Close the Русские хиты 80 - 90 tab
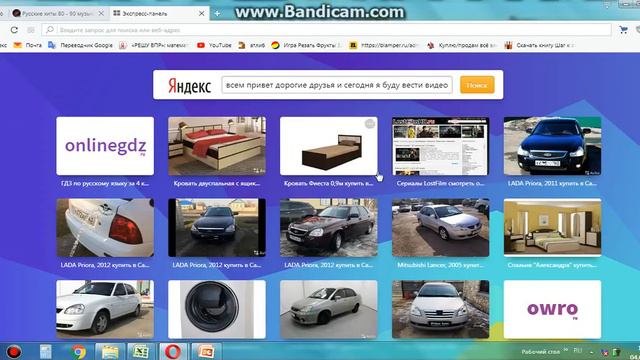The image size is (640, 360). coord(101,13)
